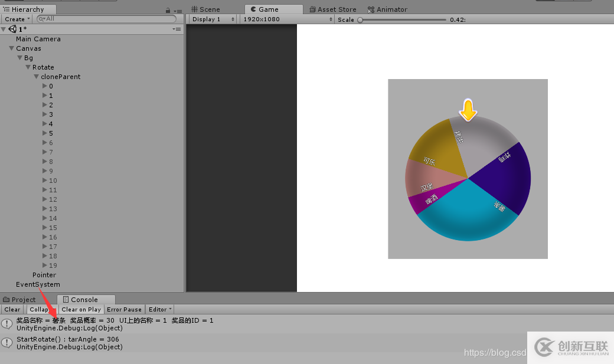Switch to the Scene tab
This screenshot has width=614, height=364.
205,9
